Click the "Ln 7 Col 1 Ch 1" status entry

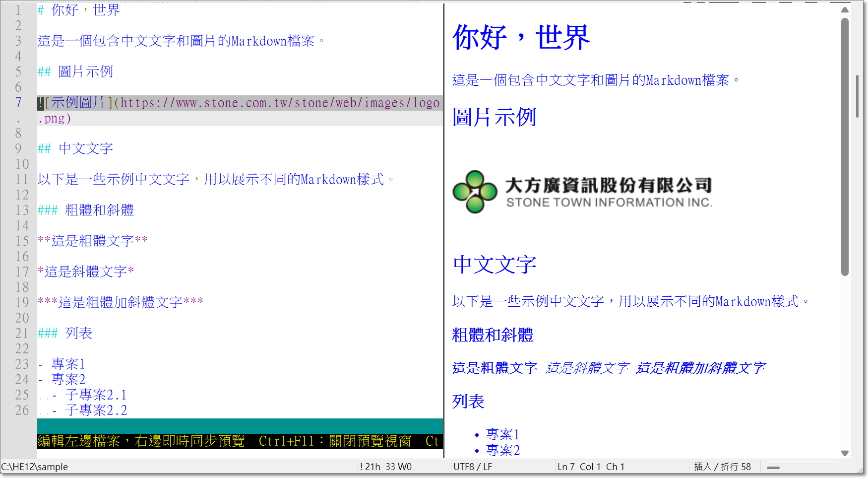click(x=591, y=467)
